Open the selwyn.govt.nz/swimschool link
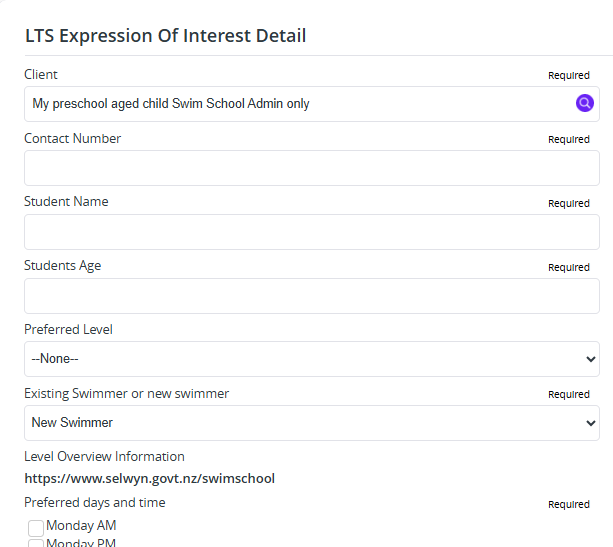This screenshot has width=613, height=547. pyautogui.click(x=149, y=479)
